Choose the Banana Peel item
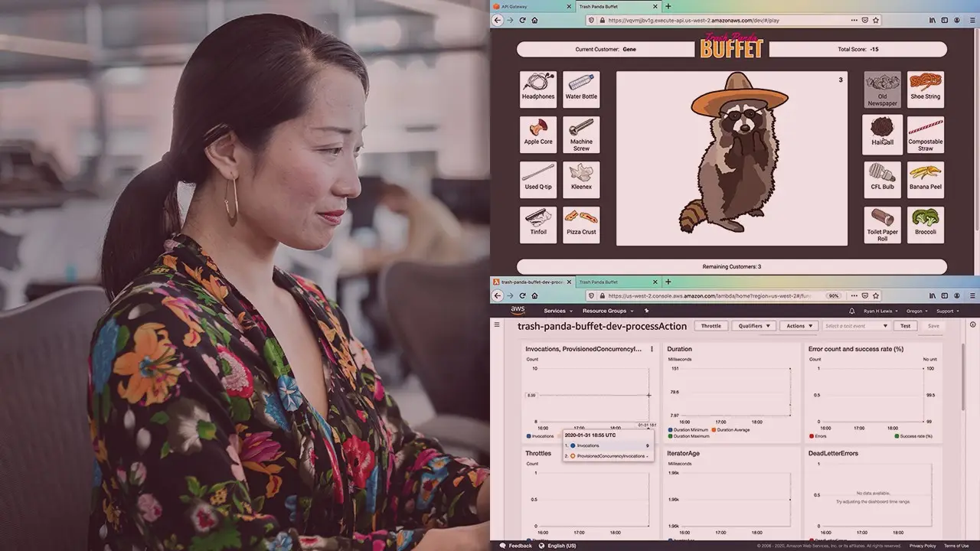The height and width of the screenshot is (551, 980). (x=926, y=180)
